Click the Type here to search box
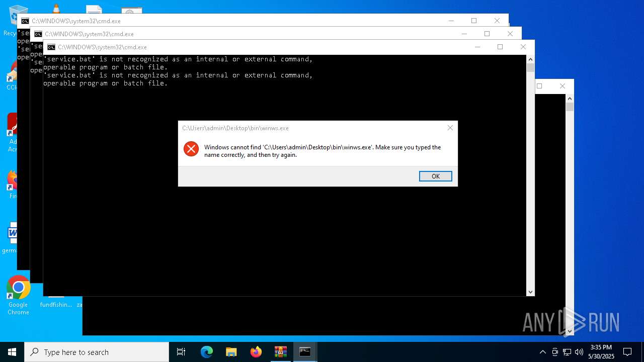The height and width of the screenshot is (362, 644). click(97, 352)
